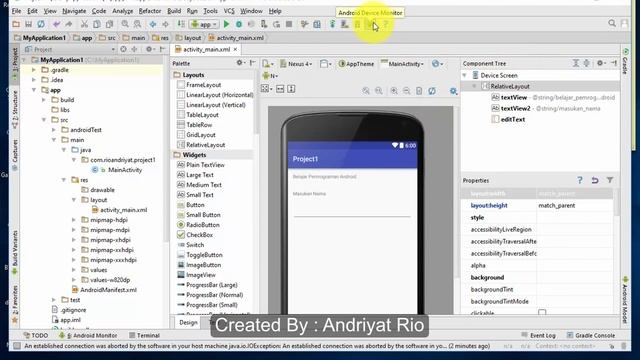Click the Zoom to Fit preview icon
The image size is (640, 360).
366,91
